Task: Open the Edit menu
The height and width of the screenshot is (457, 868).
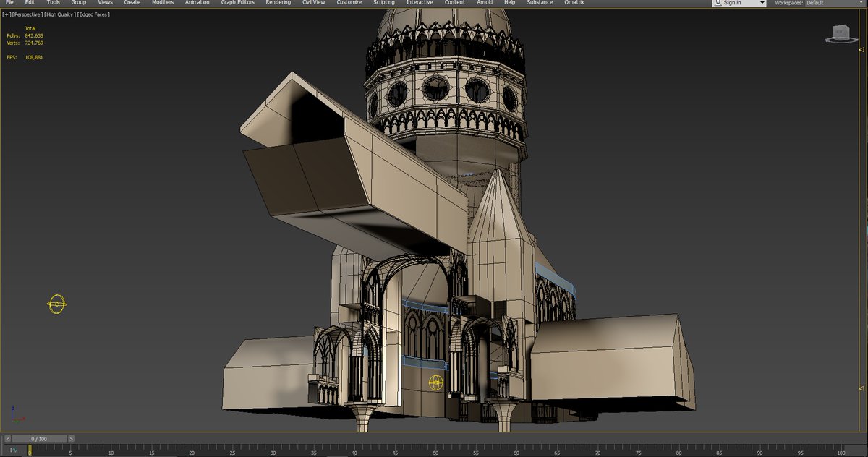Action: [x=30, y=2]
